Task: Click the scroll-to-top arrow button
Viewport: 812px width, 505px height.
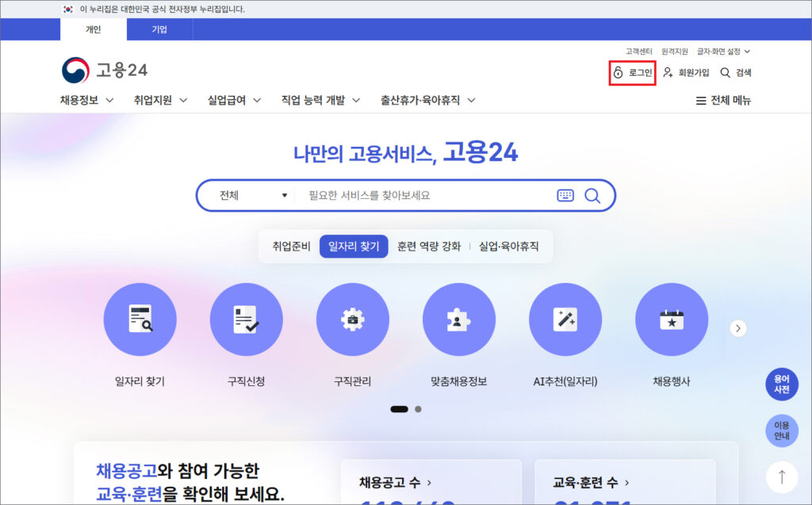Action: [782, 476]
